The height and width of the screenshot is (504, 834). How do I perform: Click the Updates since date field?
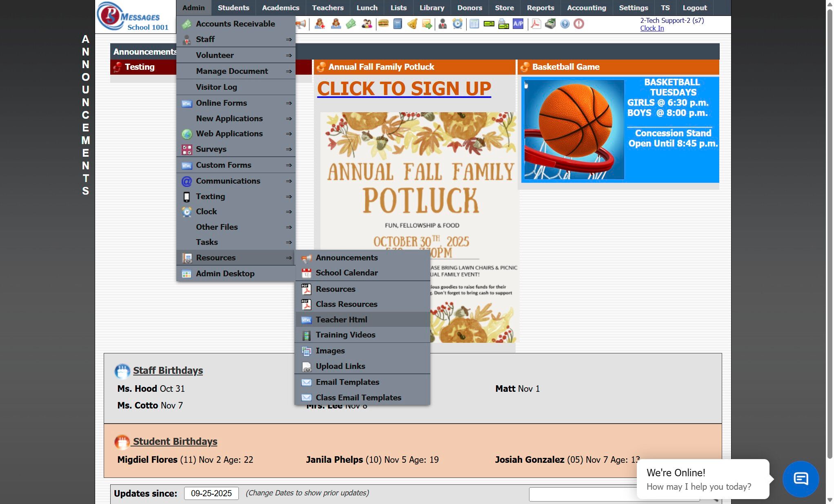click(211, 493)
